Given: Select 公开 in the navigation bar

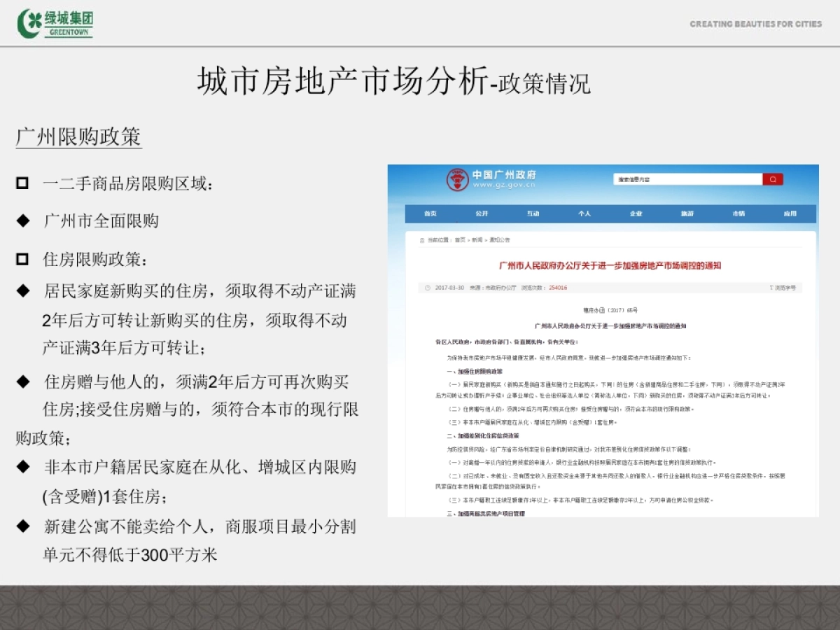Looking at the screenshot, I should pyautogui.click(x=482, y=213).
